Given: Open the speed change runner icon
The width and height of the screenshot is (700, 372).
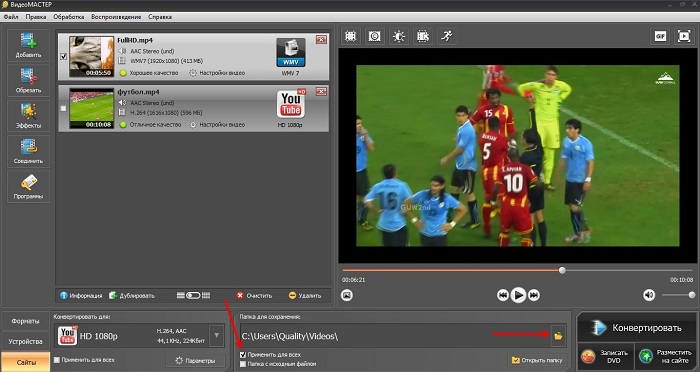Looking at the screenshot, I should (x=446, y=36).
